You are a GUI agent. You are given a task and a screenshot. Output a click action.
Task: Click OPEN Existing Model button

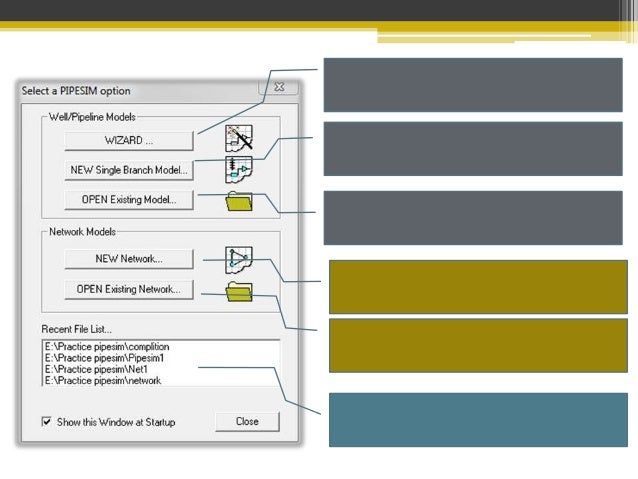[x=129, y=200]
